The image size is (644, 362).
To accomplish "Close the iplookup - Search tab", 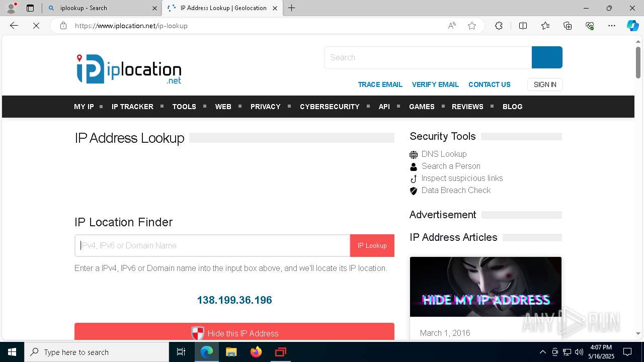I will pyautogui.click(x=154, y=8).
